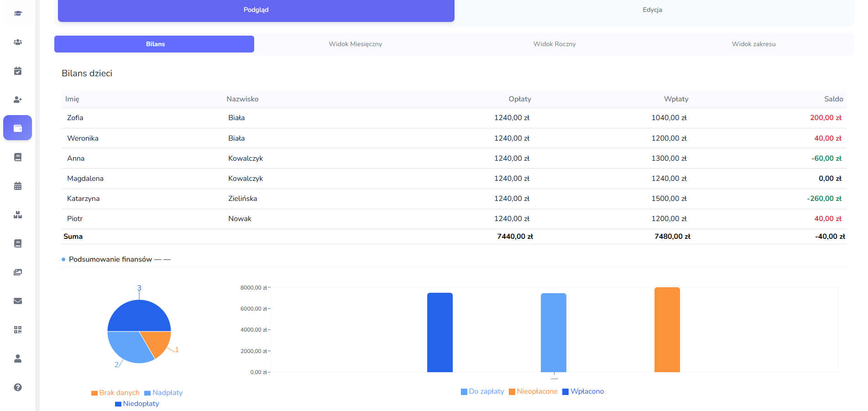Select the Podgląd tab
This screenshot has width=868, height=411.
[x=256, y=10]
